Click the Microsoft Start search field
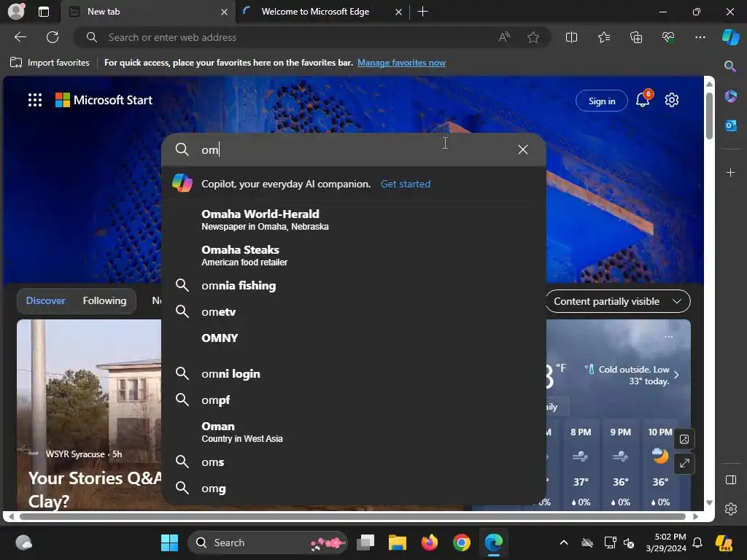The width and height of the screenshot is (747, 560). [x=354, y=149]
